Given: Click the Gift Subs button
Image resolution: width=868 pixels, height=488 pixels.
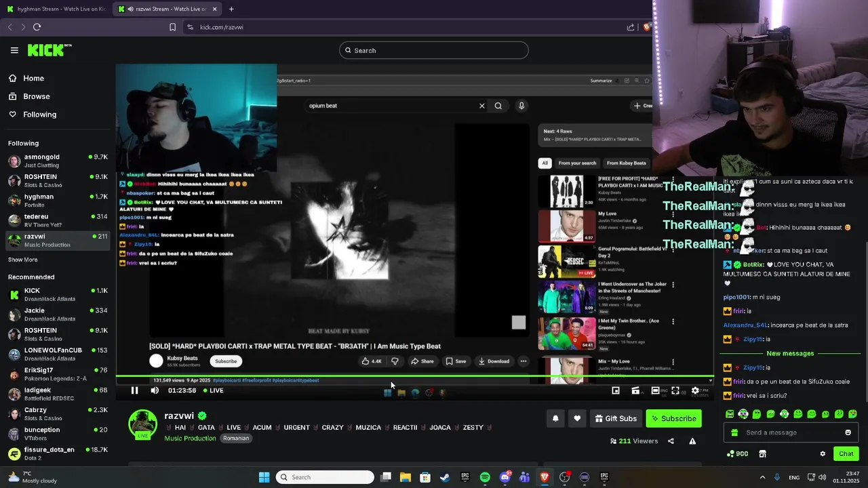Looking at the screenshot, I should coord(616,419).
